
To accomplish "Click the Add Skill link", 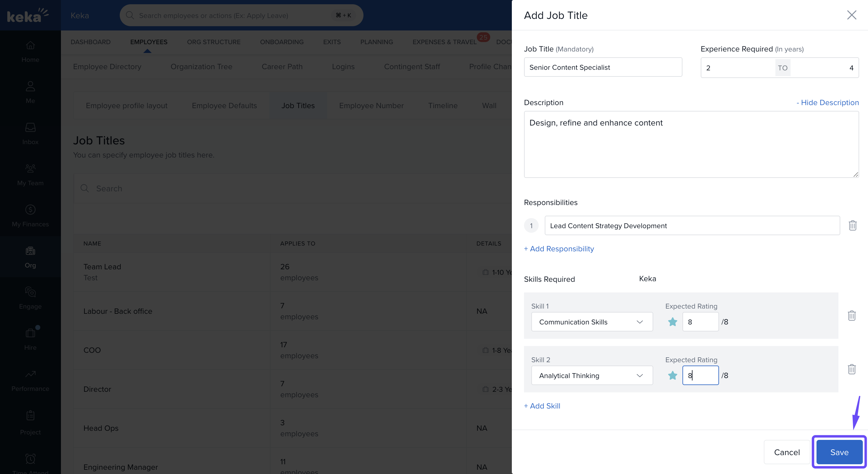I will [x=542, y=406].
